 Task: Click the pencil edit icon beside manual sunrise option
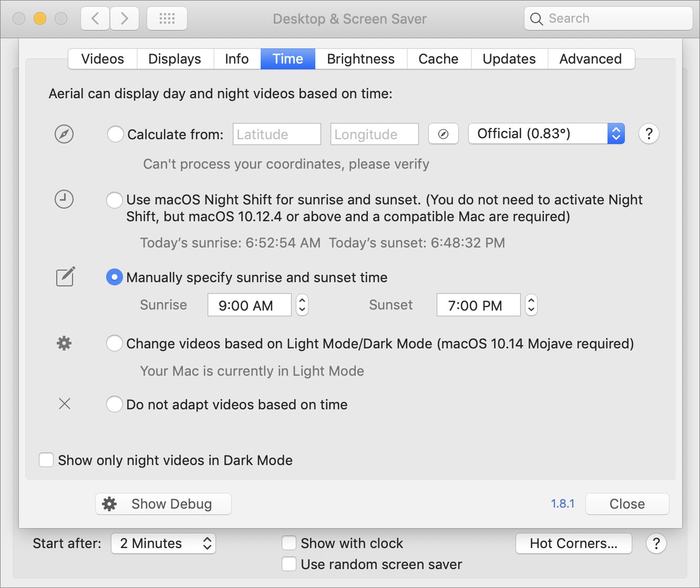[64, 277]
